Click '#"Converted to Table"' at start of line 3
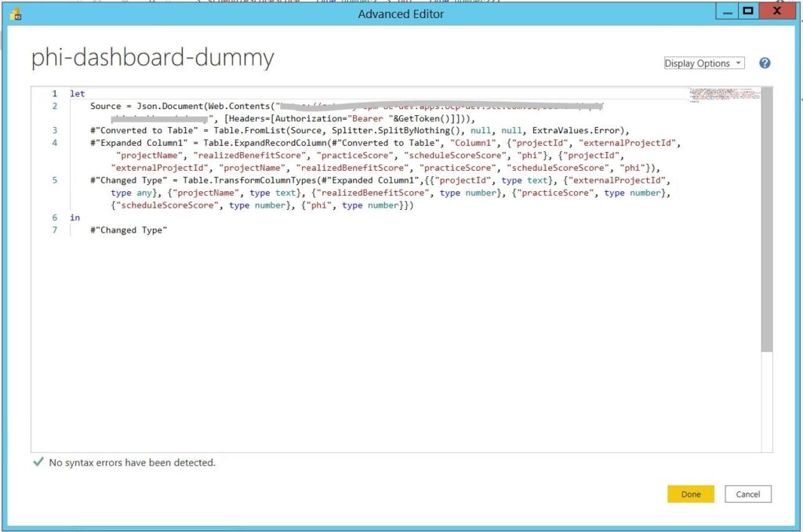The image size is (803, 532). (x=144, y=130)
